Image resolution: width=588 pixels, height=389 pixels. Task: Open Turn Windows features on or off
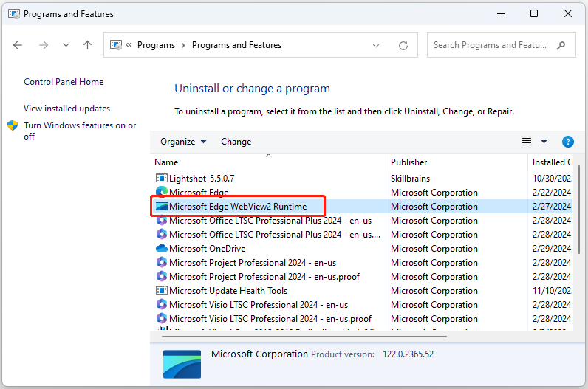(x=80, y=131)
